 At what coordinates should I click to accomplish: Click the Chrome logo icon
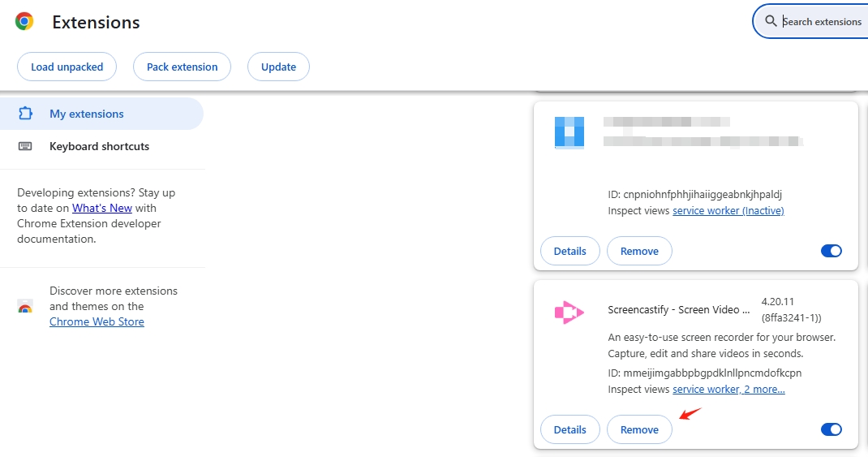tap(24, 22)
